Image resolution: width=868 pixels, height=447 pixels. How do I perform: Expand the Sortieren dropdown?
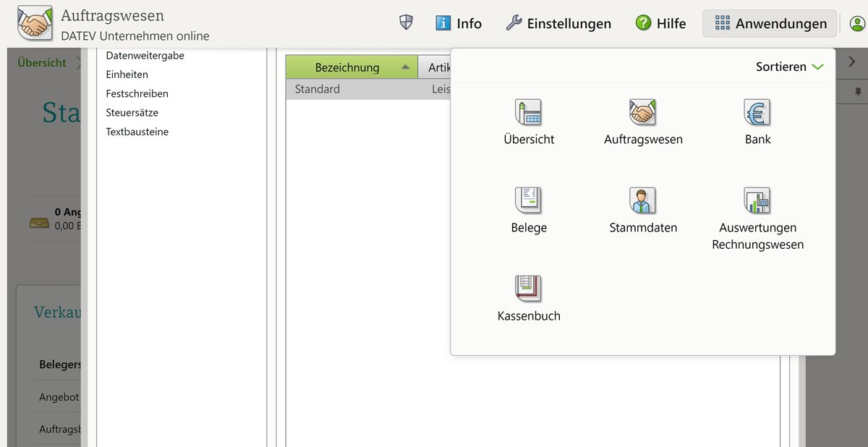coord(790,66)
